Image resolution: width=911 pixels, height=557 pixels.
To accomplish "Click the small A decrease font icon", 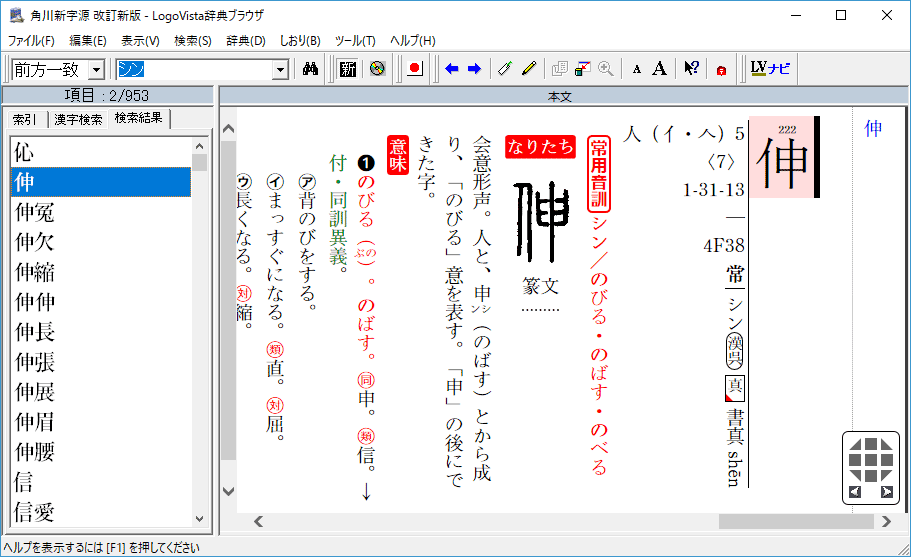I will 637,69.
